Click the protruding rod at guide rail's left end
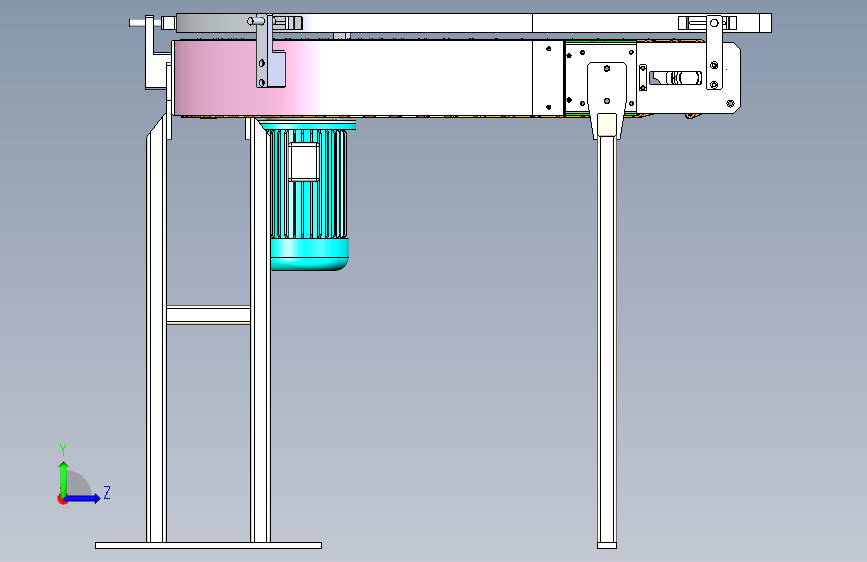867x562 pixels. [138, 23]
